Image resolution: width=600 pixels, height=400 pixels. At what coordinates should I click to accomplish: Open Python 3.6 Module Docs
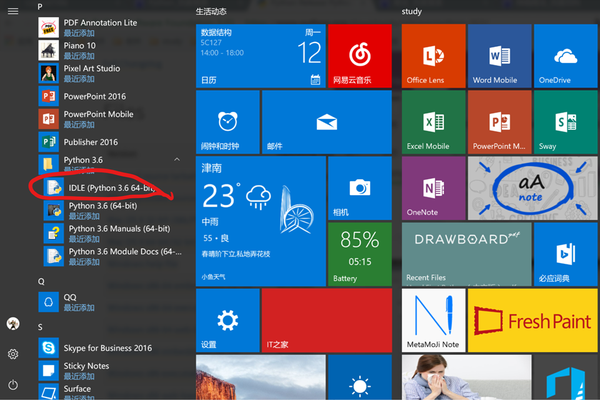point(114,256)
